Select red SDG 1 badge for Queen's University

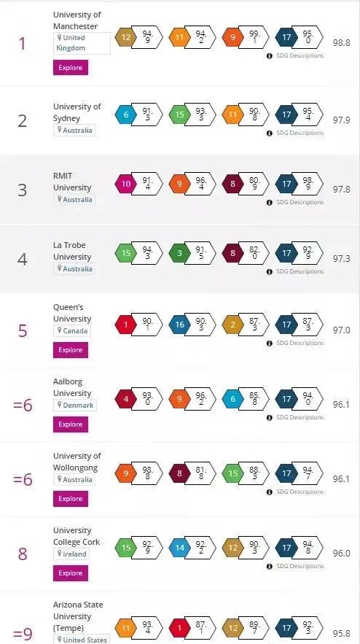126,325
